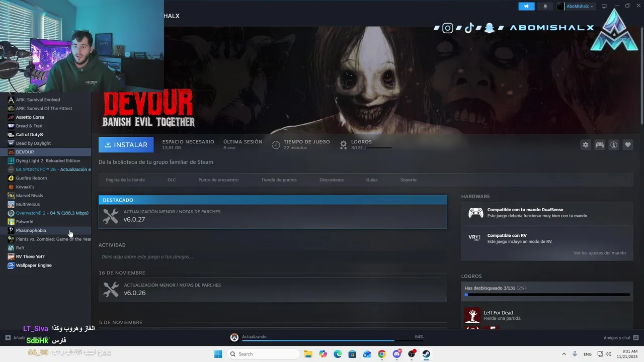
Task: Go to the Punto de encuentro tab
Action: point(218,179)
